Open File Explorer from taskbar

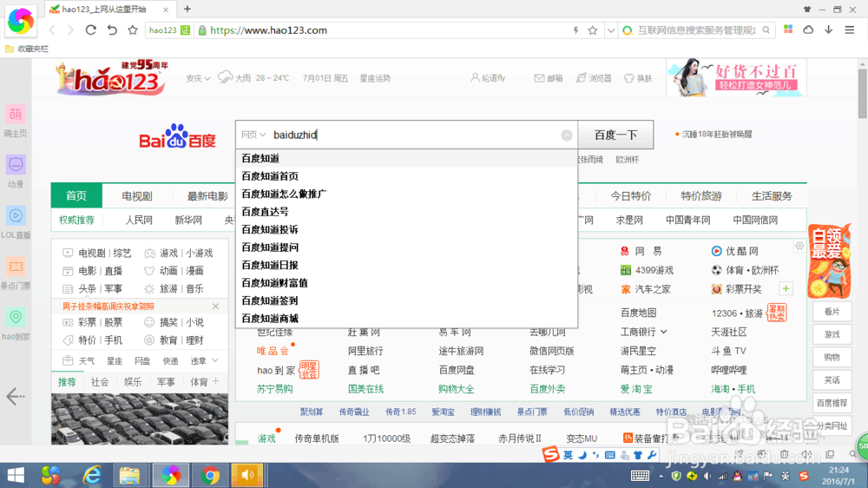(x=129, y=475)
